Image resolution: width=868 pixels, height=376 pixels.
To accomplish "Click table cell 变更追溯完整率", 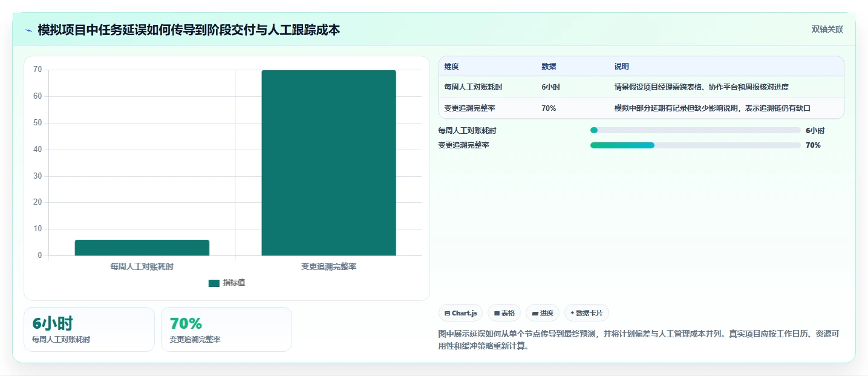I will pos(469,108).
